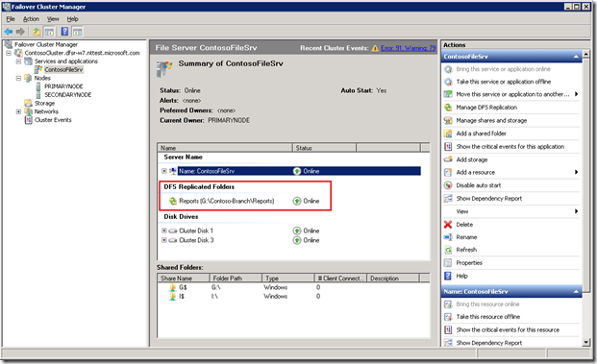Click the Reports DFS replicated folder icon
The height and width of the screenshot is (364, 597).
[x=173, y=201]
